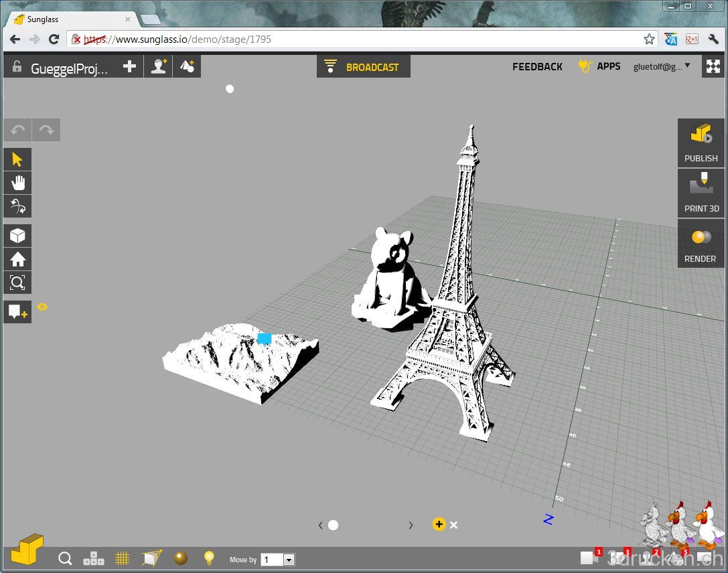Click the Google +1 extension icon
The width and height of the screenshot is (728, 573).
tap(691, 39)
